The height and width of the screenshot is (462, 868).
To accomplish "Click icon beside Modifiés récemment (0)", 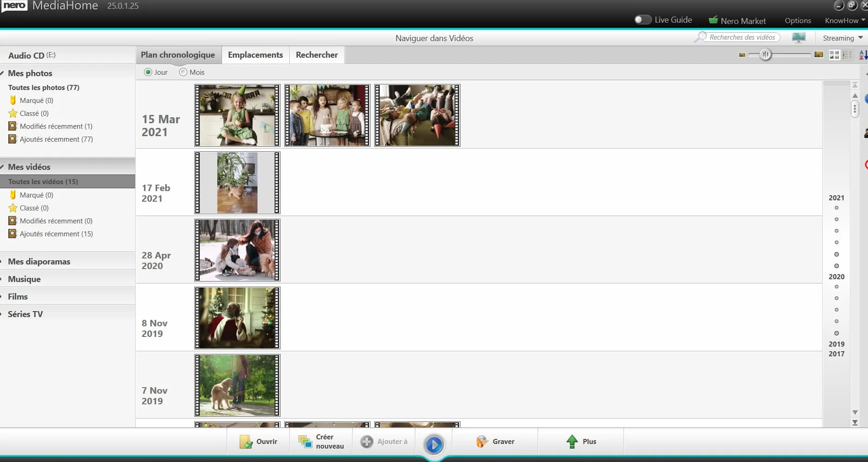I will (13, 221).
